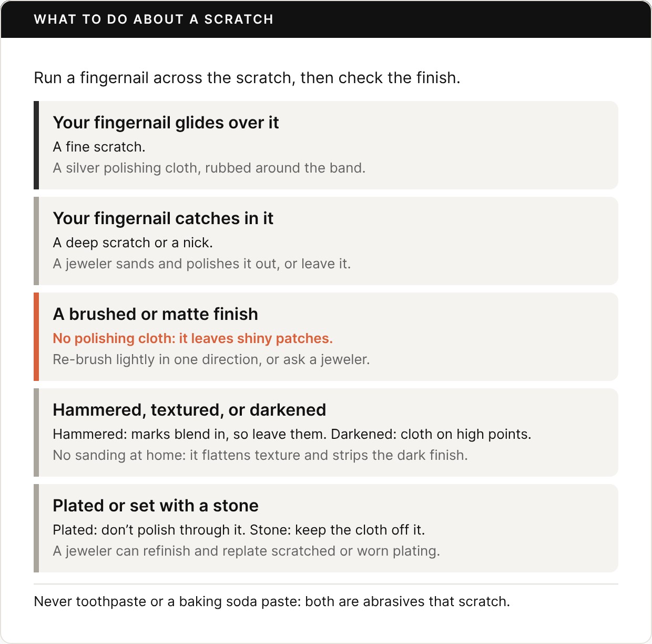Click the silver polishing cloth advice line
652x644 pixels.
coord(209,168)
